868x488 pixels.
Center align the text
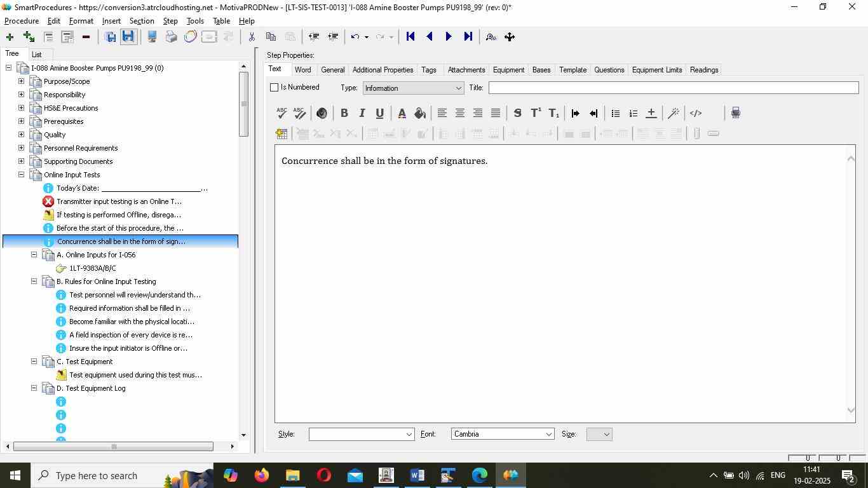click(x=459, y=113)
